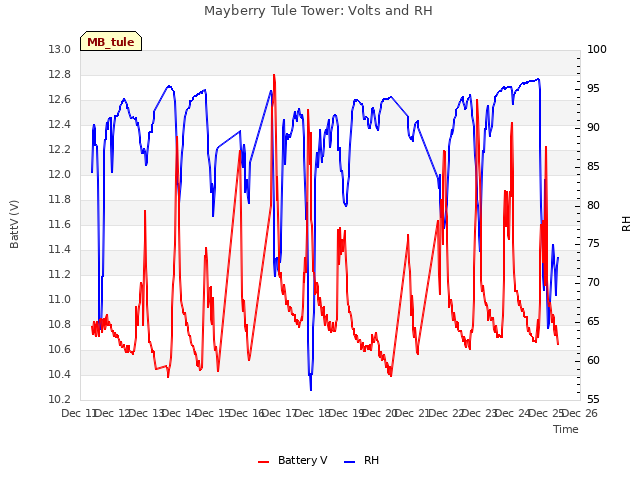The height and width of the screenshot is (480, 640).
Task: Toggle the Battery V legend entry
Action: 293,460
